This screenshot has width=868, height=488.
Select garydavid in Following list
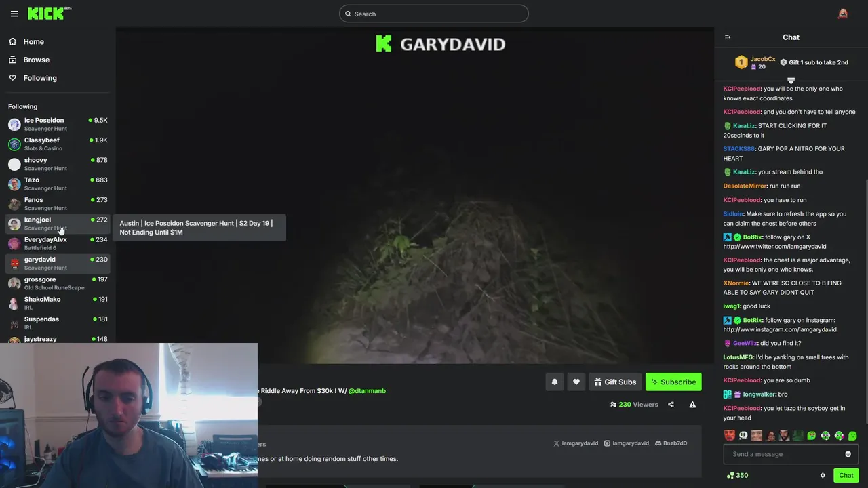click(58, 263)
